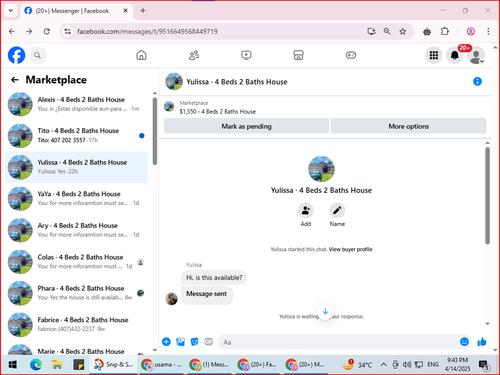Image resolution: width=500 pixels, height=375 pixels.
Task: Show hidden system tray icons
Action: coord(384,365)
